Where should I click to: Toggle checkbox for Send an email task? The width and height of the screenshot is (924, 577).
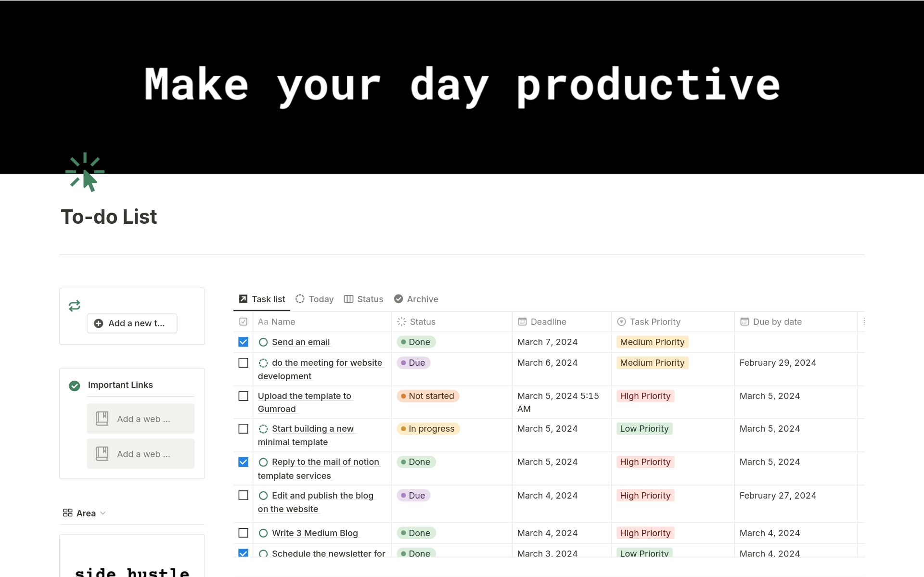(244, 341)
